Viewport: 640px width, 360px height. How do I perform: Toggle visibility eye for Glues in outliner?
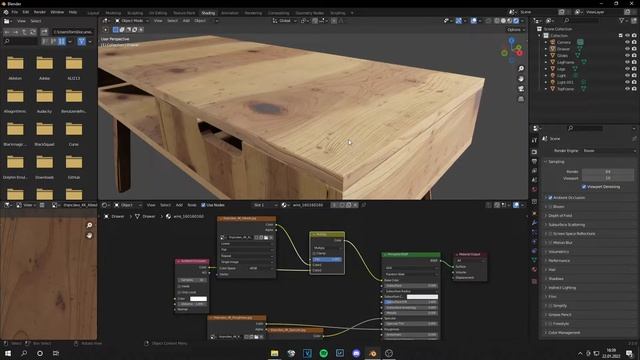pyautogui.click(x=627, y=56)
